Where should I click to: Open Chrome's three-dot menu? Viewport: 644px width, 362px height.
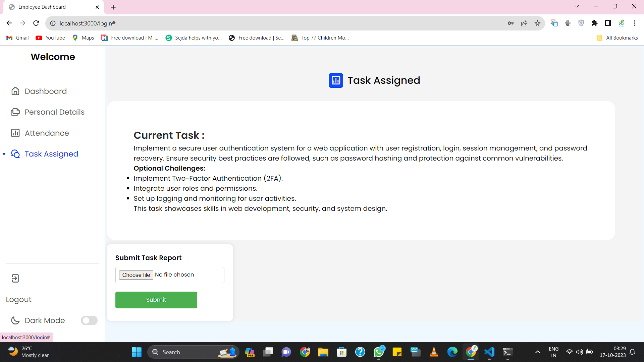point(635,23)
